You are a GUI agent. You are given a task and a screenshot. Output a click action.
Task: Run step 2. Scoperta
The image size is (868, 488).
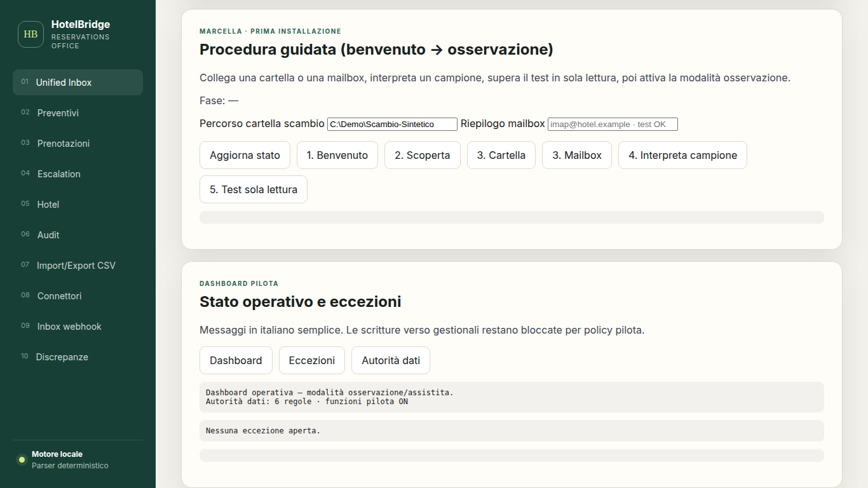click(423, 155)
